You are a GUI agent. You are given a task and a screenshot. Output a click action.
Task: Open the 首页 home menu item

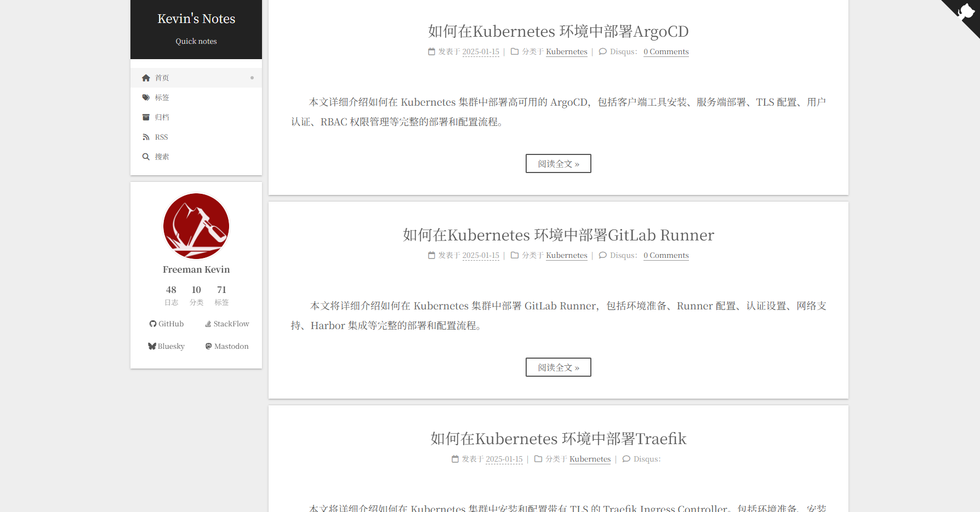point(196,78)
